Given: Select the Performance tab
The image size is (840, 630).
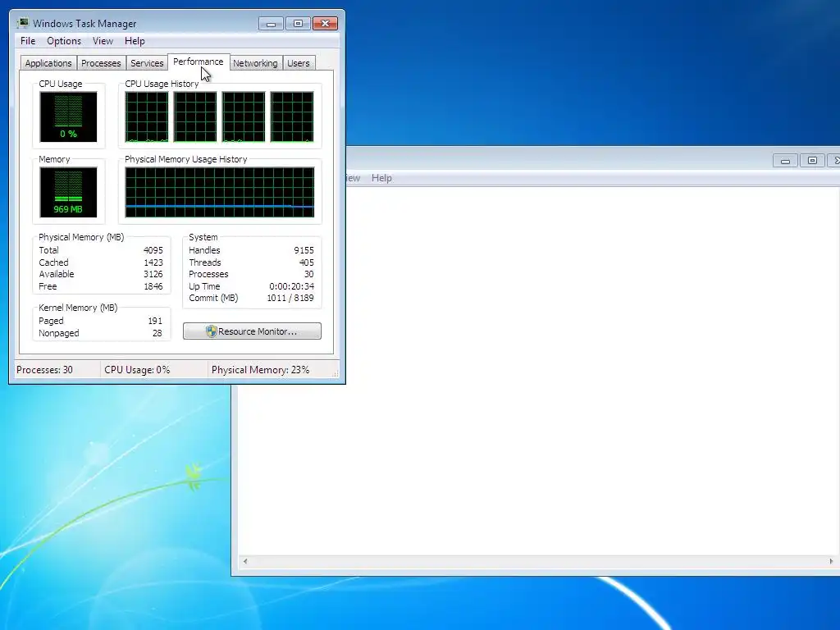Looking at the screenshot, I should [199, 62].
